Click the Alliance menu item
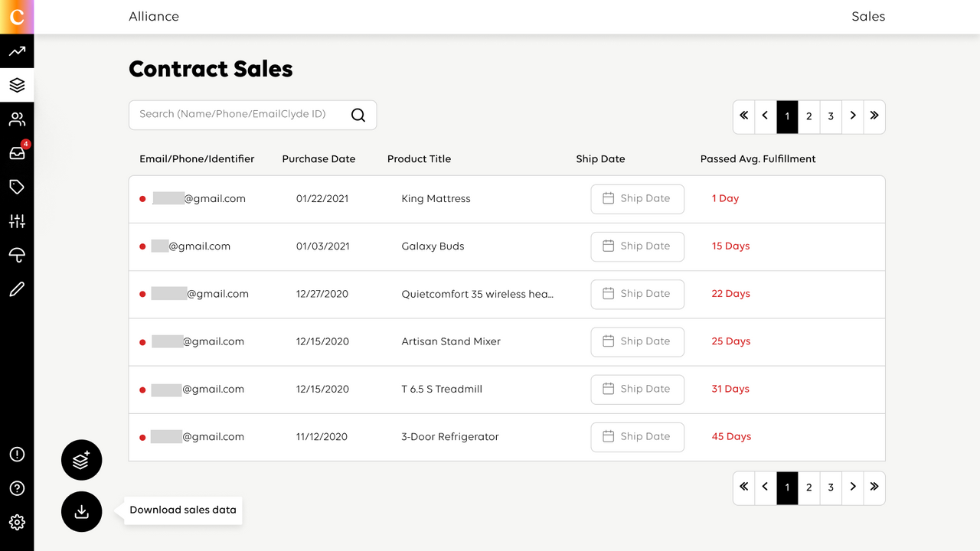Screen dimensions: 980x551 click(154, 16)
